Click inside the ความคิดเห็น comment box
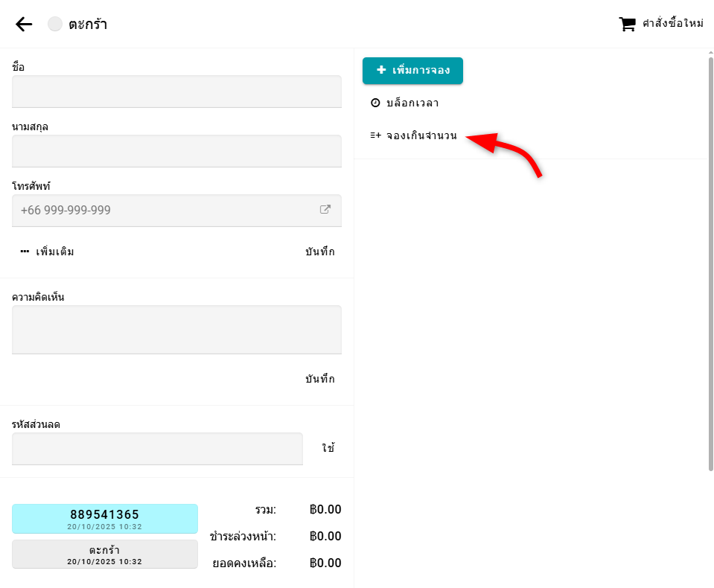 (176, 329)
